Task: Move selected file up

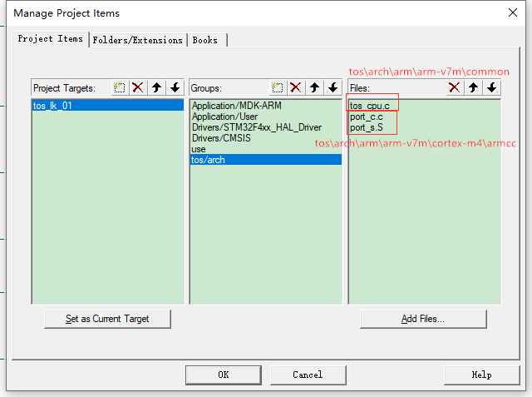Action: (x=473, y=87)
